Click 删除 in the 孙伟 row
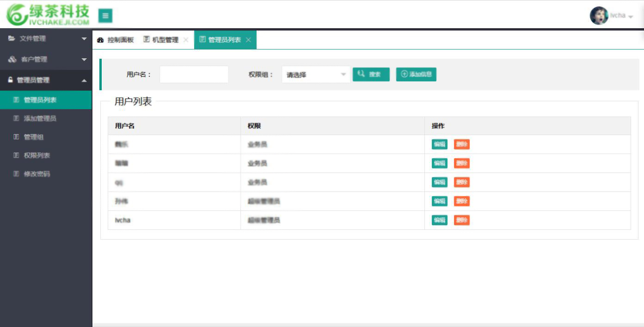This screenshot has height=327, width=644. pos(462,201)
